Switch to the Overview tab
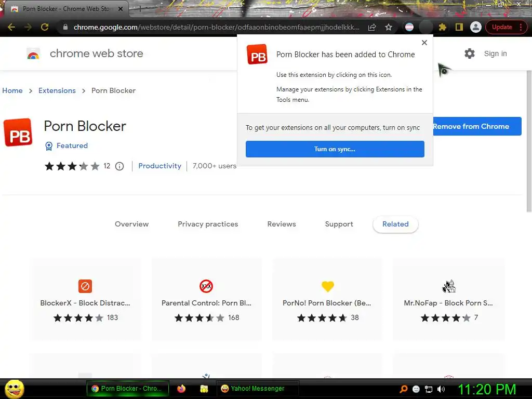The image size is (532, 399). [131, 224]
